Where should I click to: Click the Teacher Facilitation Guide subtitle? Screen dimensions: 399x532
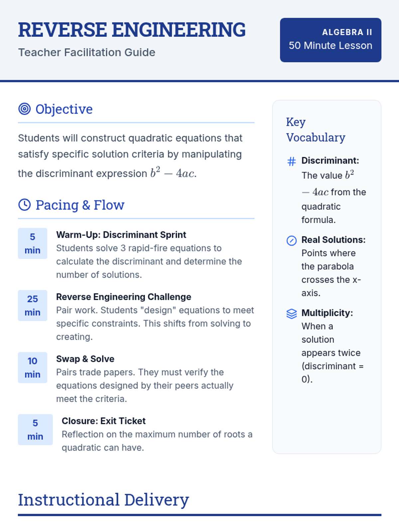pyautogui.click(x=86, y=53)
